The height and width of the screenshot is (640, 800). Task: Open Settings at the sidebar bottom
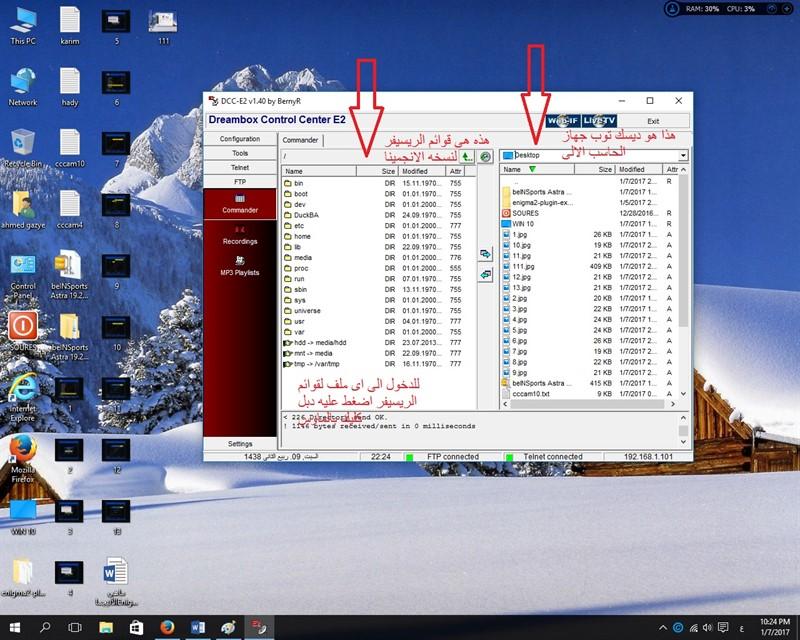tap(240, 444)
